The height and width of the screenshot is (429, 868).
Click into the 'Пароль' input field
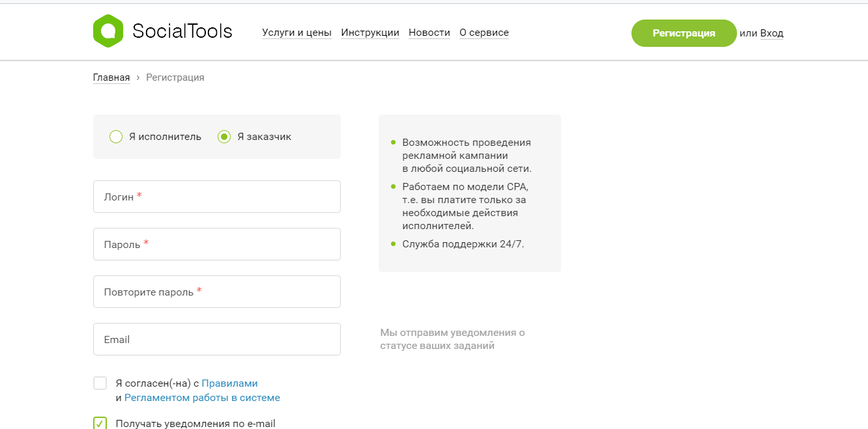coord(216,243)
